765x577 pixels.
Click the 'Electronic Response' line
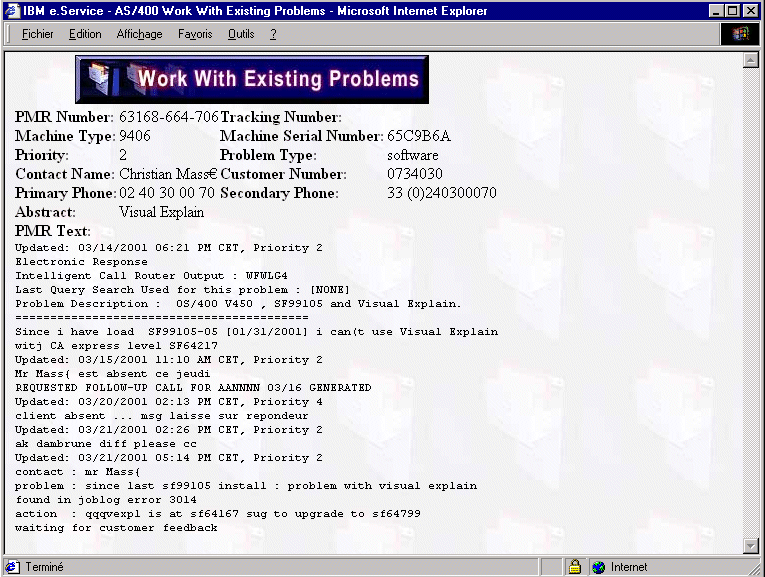coord(81,262)
